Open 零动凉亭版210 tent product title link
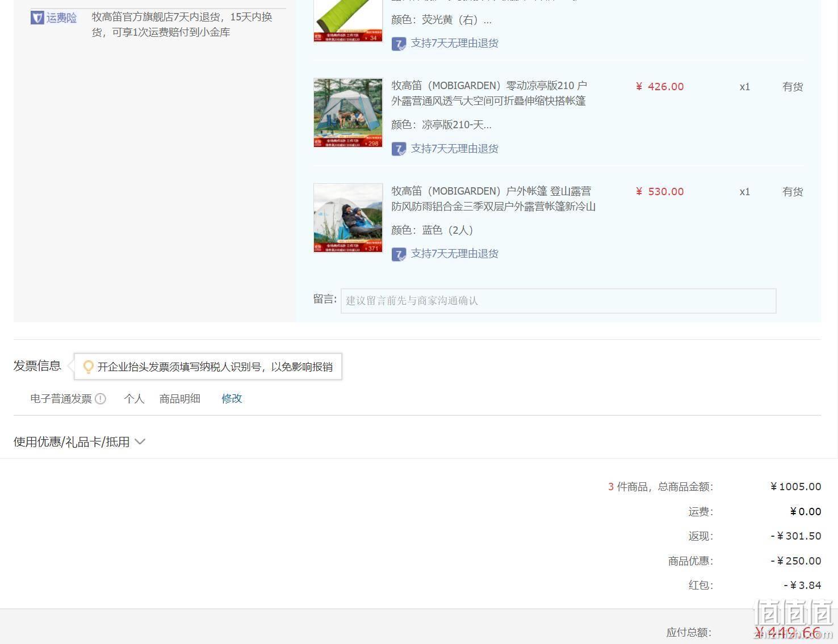 (x=489, y=93)
